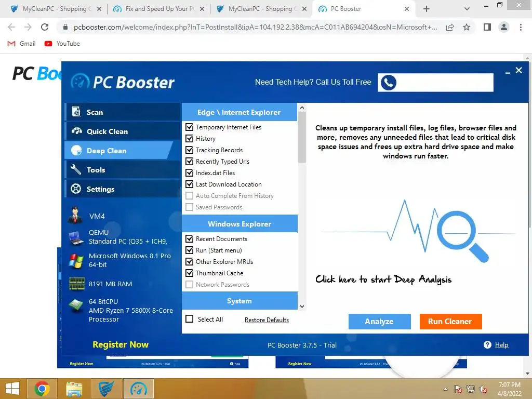Open the Scan section in PC Booster

coord(123,112)
